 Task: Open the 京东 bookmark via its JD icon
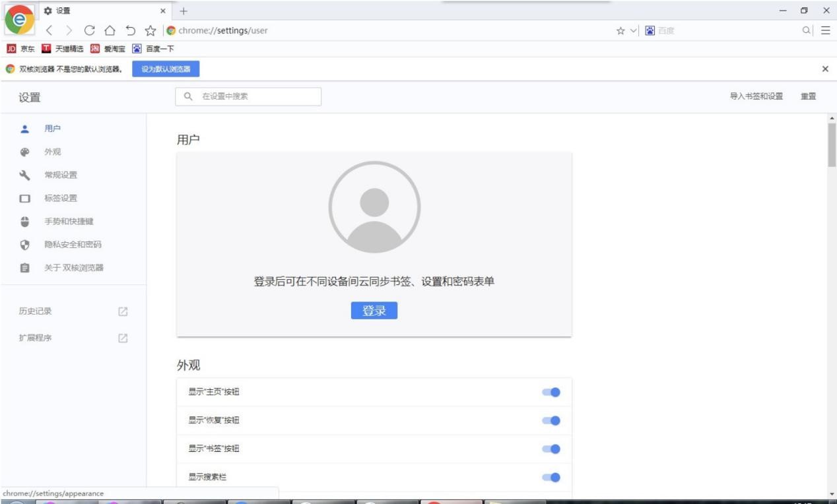(x=11, y=47)
